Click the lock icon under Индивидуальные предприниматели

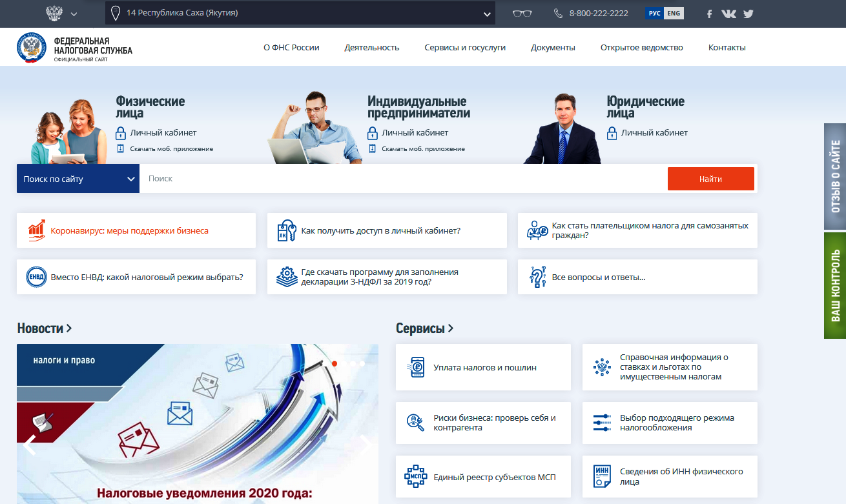(372, 133)
